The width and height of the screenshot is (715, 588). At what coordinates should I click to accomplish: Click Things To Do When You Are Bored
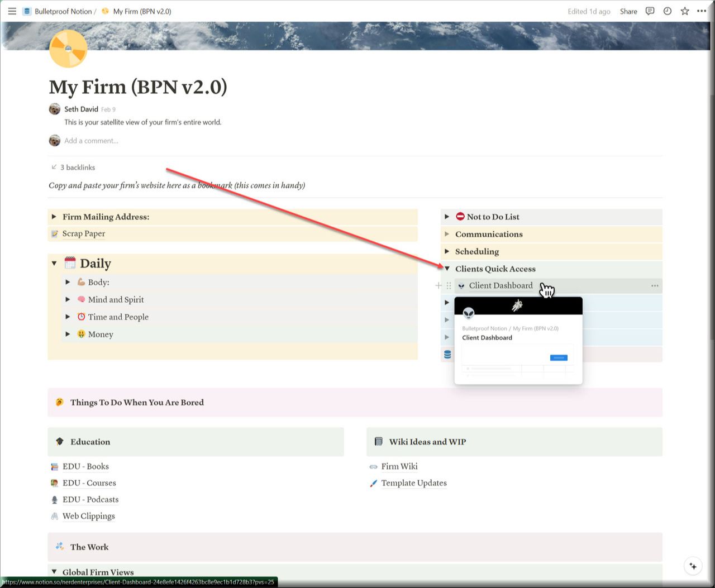point(137,403)
